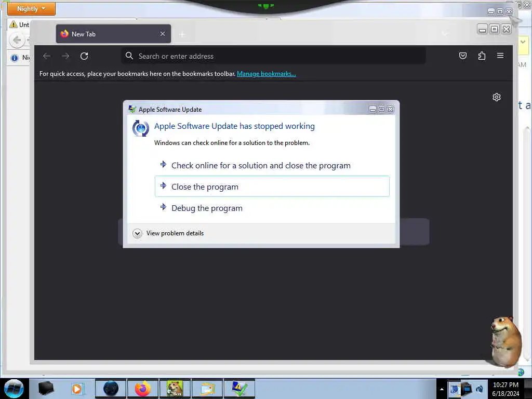Close the New Tab tab
The width and height of the screenshot is (532, 399).
pyautogui.click(x=163, y=34)
